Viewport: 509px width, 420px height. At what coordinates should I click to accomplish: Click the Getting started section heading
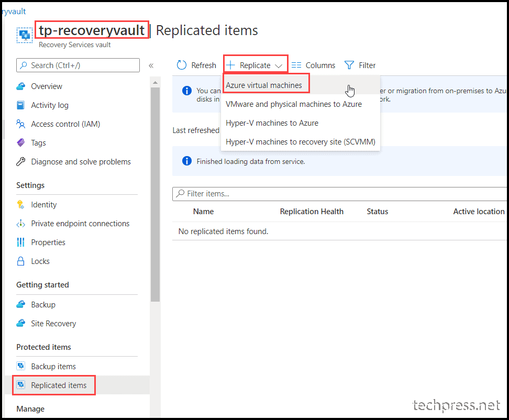pos(42,285)
